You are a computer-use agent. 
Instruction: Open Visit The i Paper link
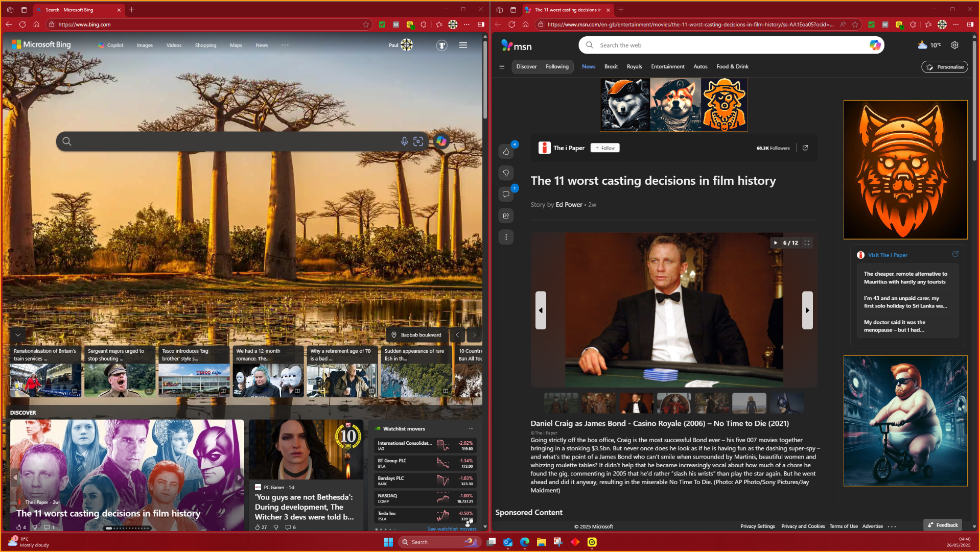(x=888, y=255)
